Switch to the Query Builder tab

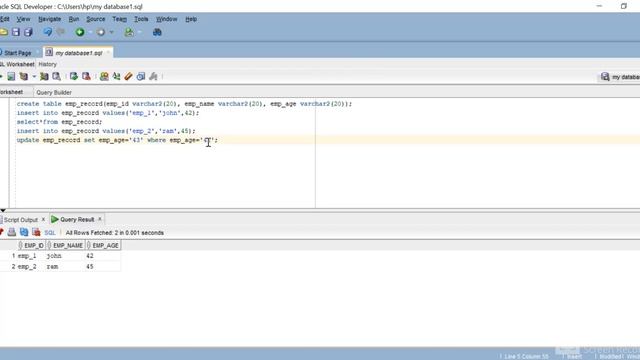point(54,92)
